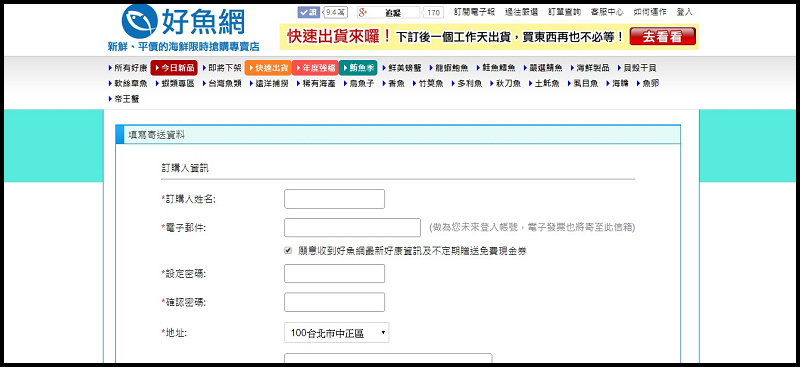Click the Google+ follow button

tap(388, 12)
